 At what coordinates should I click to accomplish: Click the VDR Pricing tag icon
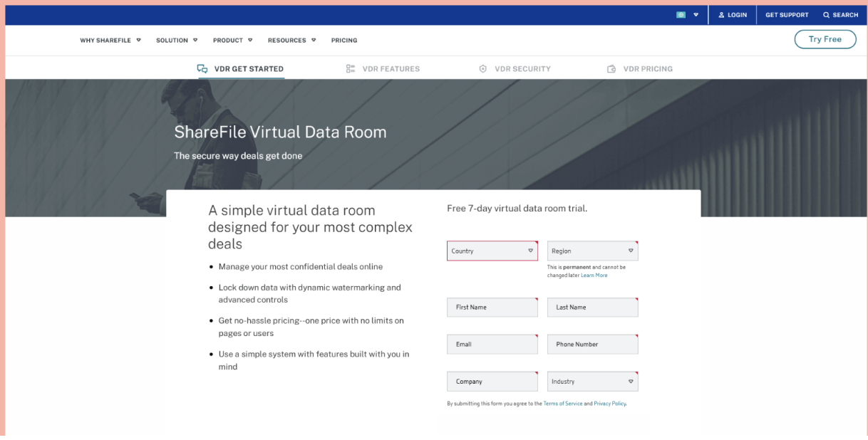click(x=611, y=69)
